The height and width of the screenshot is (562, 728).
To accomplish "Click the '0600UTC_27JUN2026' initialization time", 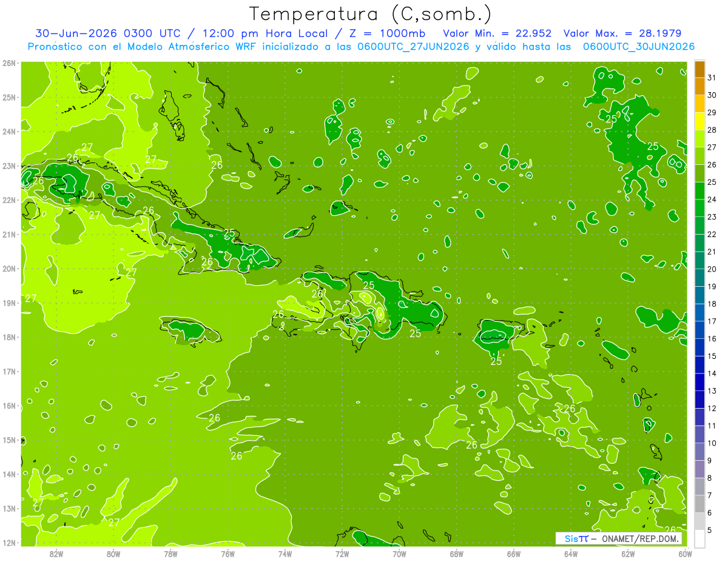I will point(413,47).
